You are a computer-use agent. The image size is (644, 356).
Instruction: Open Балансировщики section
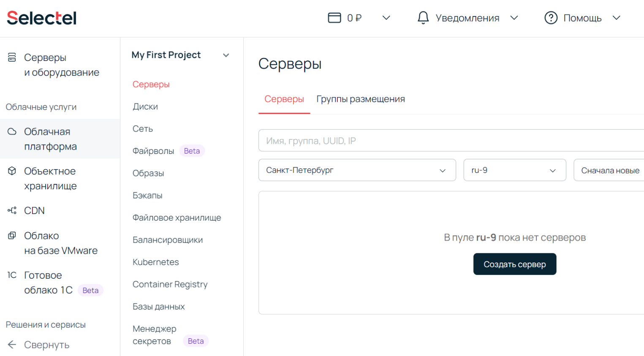(168, 240)
